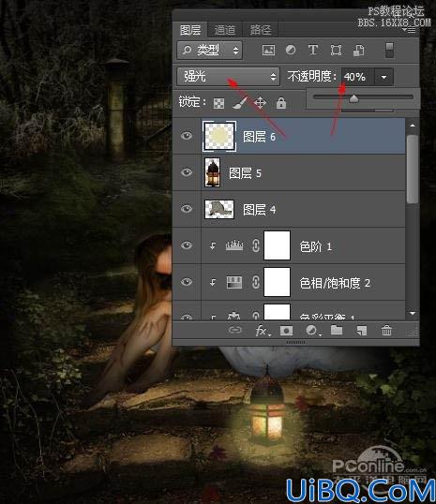Create a new group folder icon

[337, 330]
